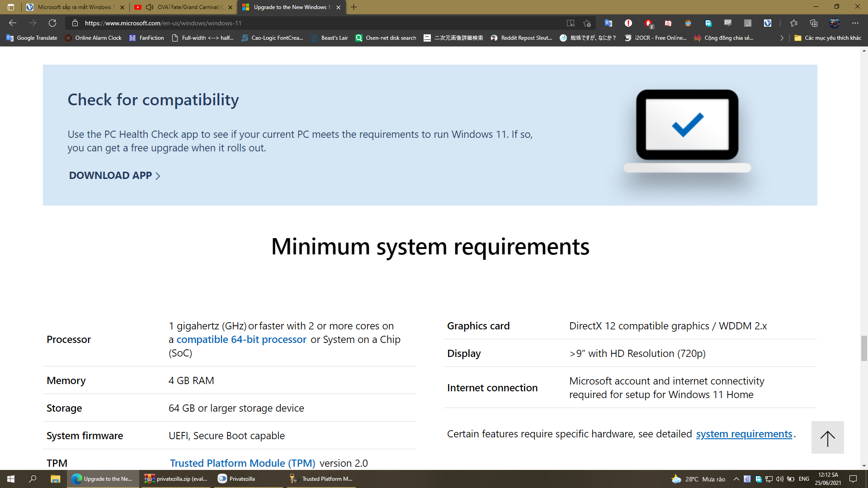
Task: Open the 'compatible 64-bit processor' link
Action: click(x=241, y=339)
